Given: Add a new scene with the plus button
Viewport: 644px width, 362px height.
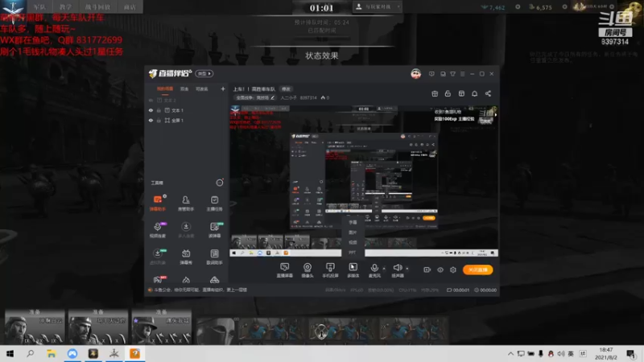Looking at the screenshot, I should coord(223,88).
